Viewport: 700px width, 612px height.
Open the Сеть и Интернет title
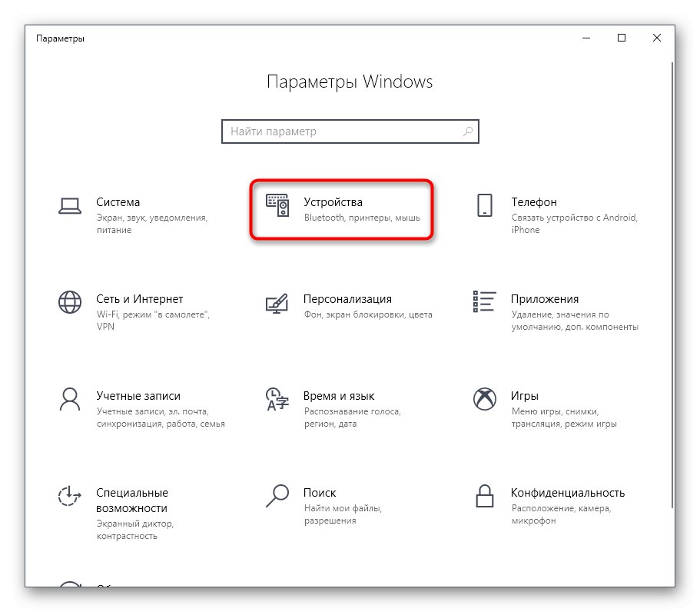click(140, 299)
